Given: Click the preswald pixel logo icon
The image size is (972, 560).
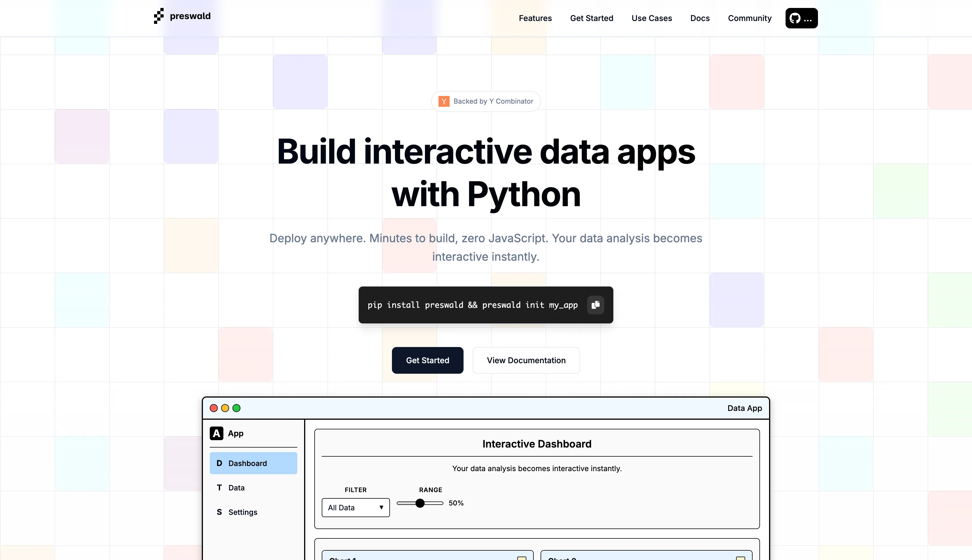Looking at the screenshot, I should 159,16.
